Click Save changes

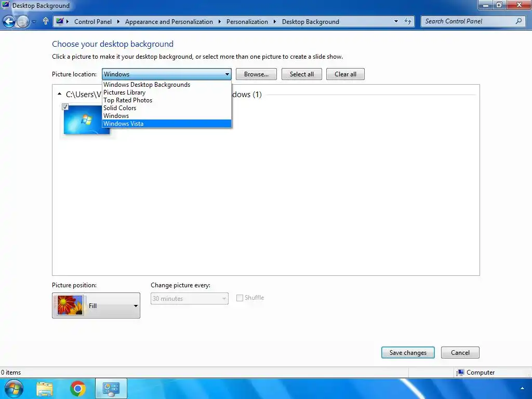(x=408, y=353)
